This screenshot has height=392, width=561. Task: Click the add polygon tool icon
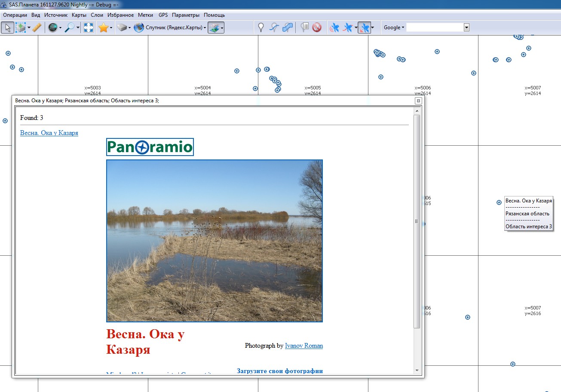pyautogui.click(x=288, y=28)
